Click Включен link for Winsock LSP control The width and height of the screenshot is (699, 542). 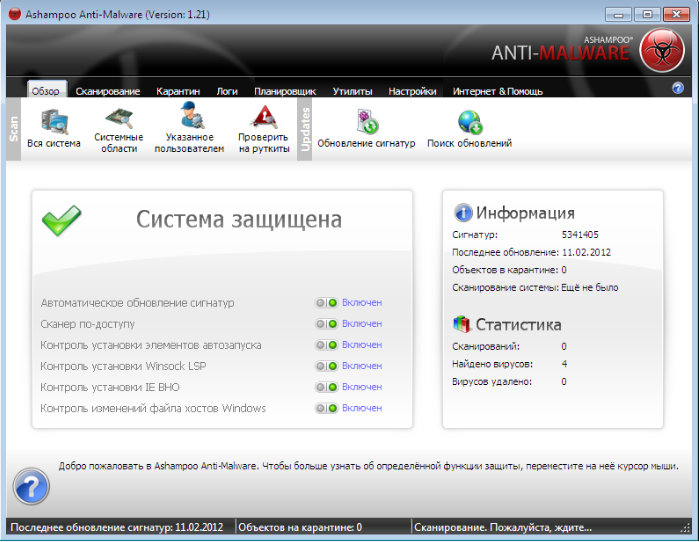[x=362, y=365]
